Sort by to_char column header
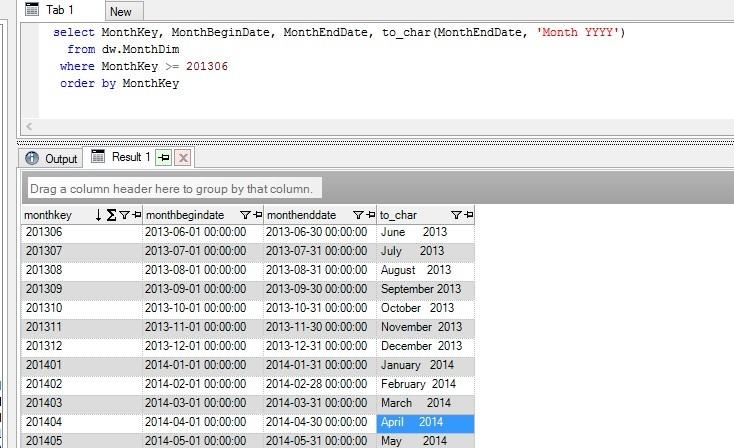734x448 pixels. click(398, 215)
